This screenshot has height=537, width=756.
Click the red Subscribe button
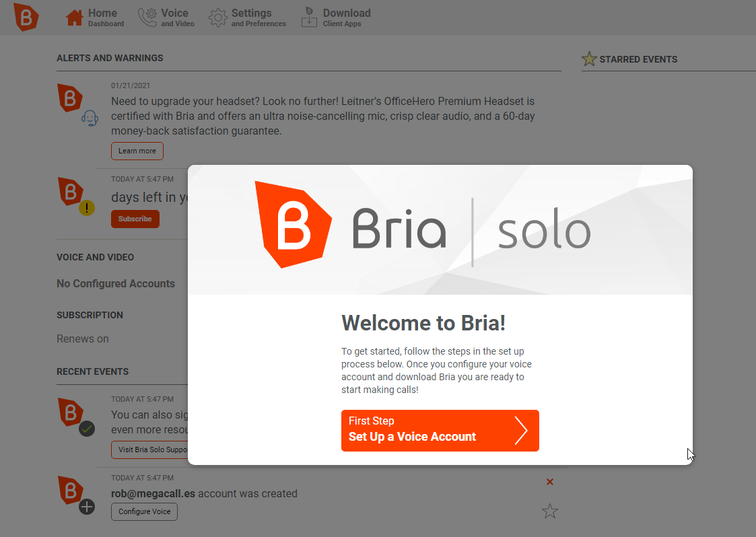coord(135,219)
